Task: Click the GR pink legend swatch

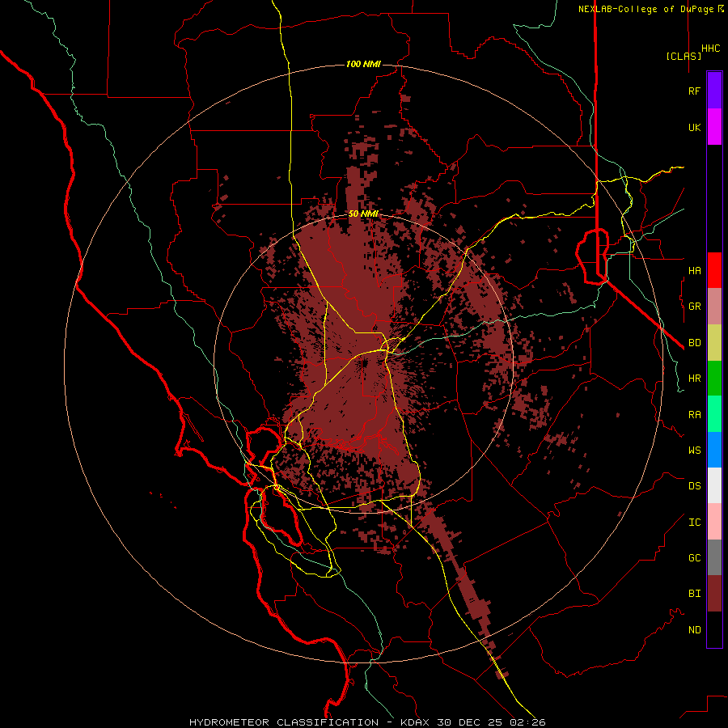Action: [x=714, y=307]
